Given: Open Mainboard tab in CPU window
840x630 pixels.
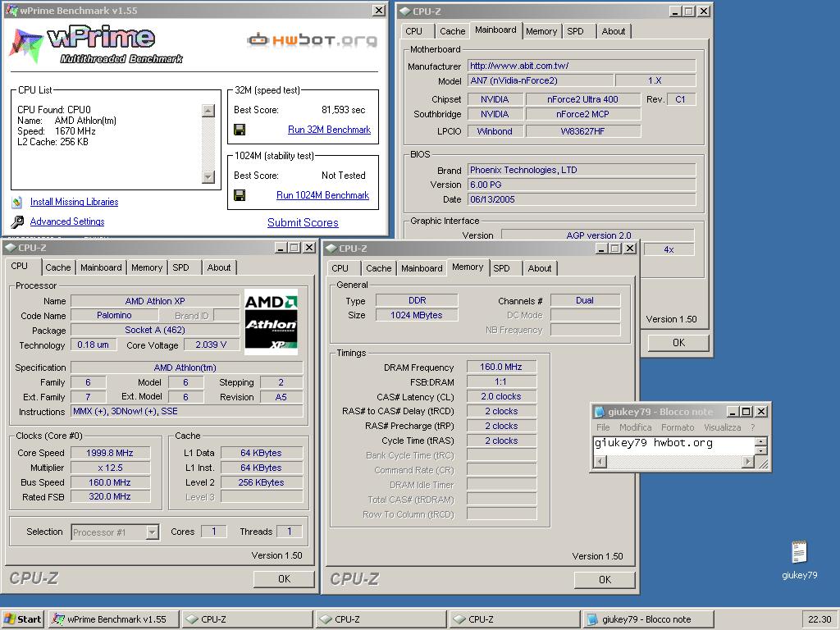Looking at the screenshot, I should (101, 268).
